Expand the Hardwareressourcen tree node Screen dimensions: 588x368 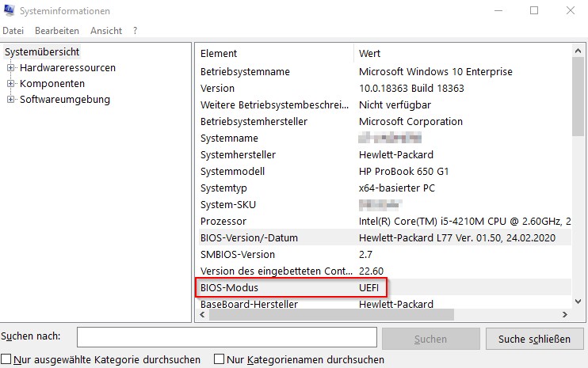pos(11,68)
